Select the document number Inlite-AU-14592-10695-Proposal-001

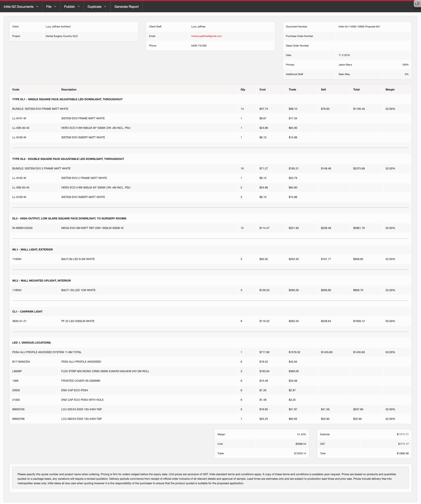pyautogui.click(x=359, y=27)
